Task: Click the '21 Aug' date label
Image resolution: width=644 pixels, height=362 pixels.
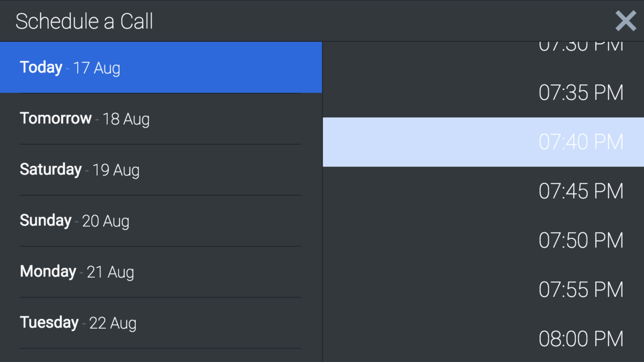Action: [x=110, y=273]
